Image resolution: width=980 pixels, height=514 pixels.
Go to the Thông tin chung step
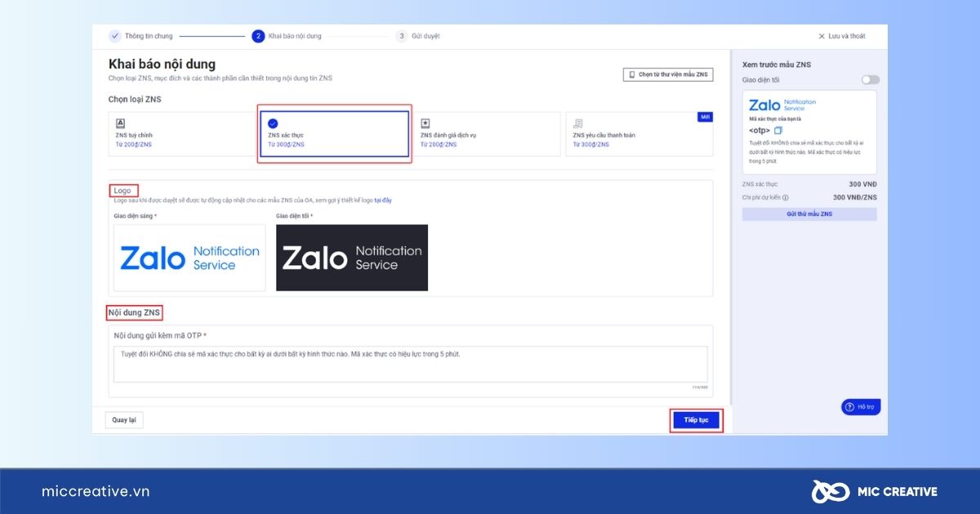pyautogui.click(x=140, y=36)
